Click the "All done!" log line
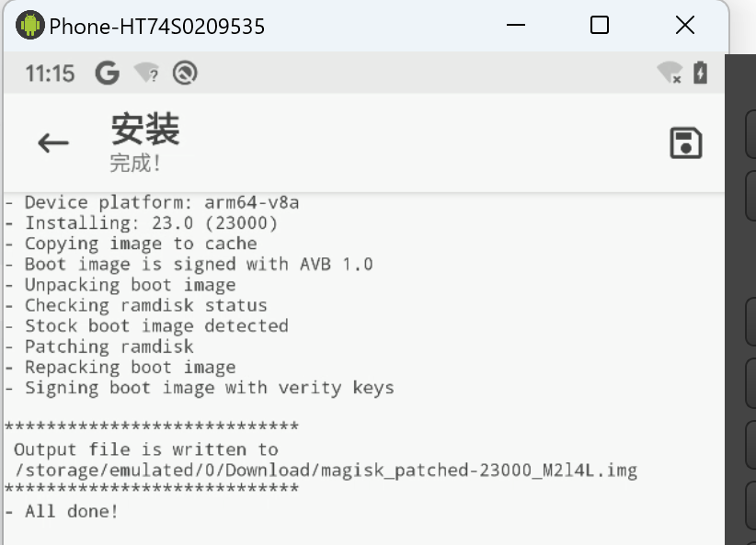Viewport: 756px width, 545px height. (x=72, y=511)
